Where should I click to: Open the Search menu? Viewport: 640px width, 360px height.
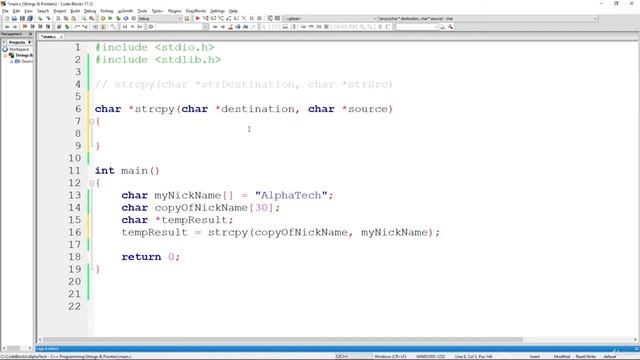[x=43, y=11]
